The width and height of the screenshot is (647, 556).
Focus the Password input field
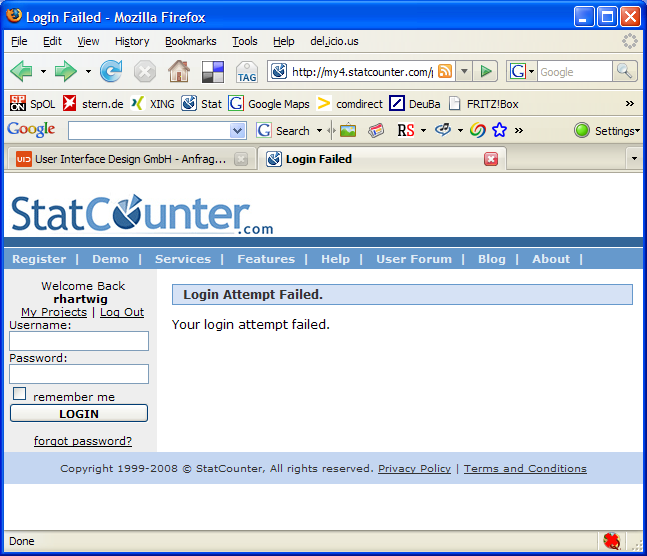(x=79, y=374)
